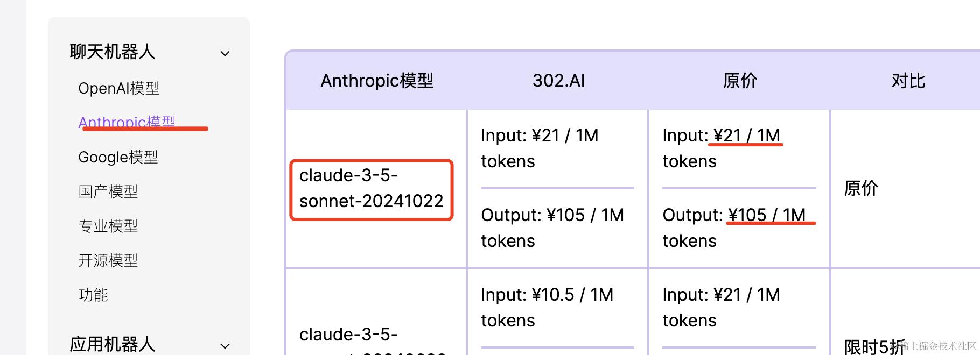This screenshot has width=980, height=355.
Task: Click the 限时5折 comparison cell
Action: 874,347
